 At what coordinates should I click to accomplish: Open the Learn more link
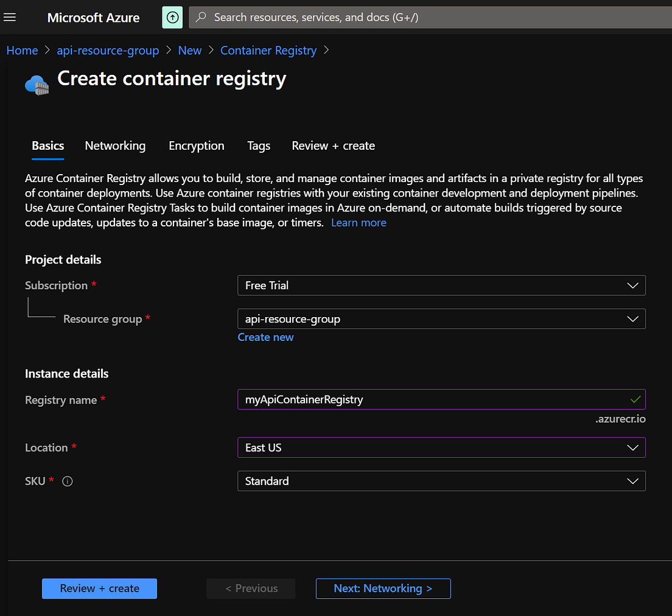tap(359, 223)
